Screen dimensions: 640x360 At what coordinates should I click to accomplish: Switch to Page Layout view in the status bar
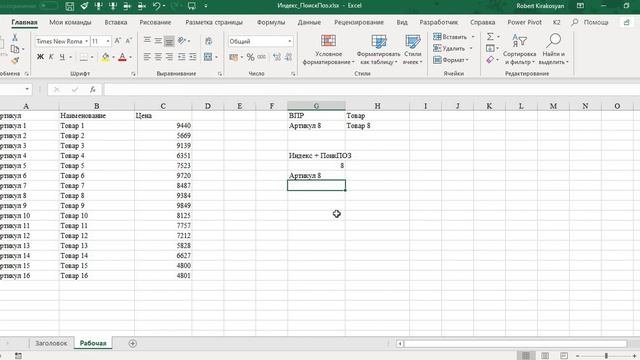coord(544,356)
